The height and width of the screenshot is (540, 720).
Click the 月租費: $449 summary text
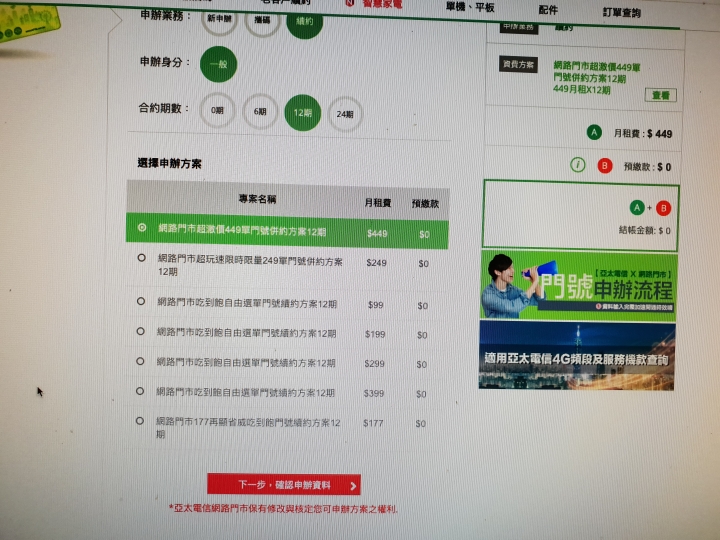(x=643, y=134)
